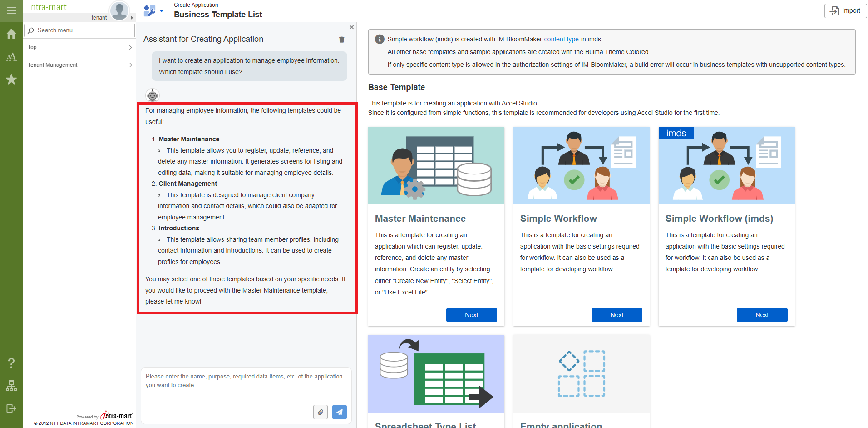Click Next on Simple Workflow (imds) card
The height and width of the screenshot is (428, 868).
pos(762,315)
